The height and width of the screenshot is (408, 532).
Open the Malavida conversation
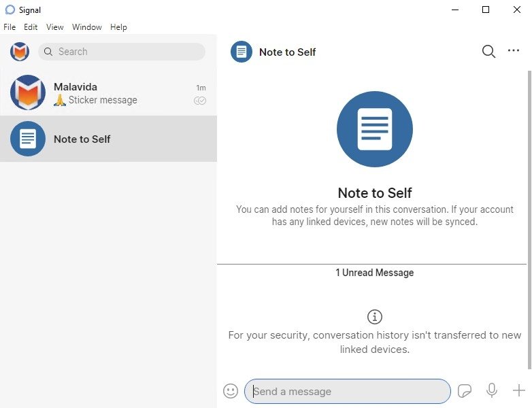coord(108,92)
